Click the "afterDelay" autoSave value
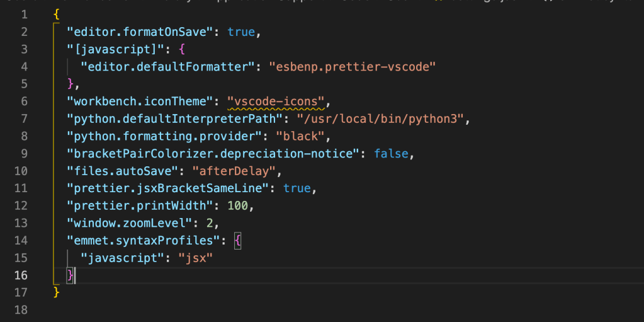 pos(232,171)
